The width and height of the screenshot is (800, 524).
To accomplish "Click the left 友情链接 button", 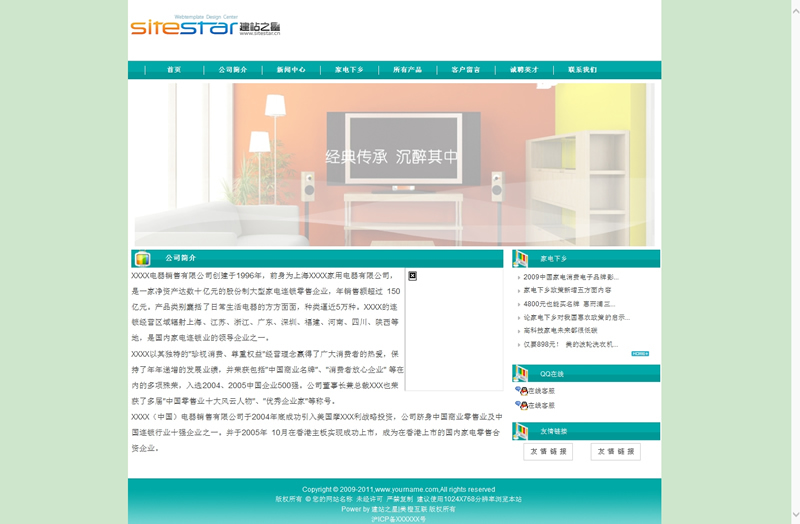I will coord(548,452).
